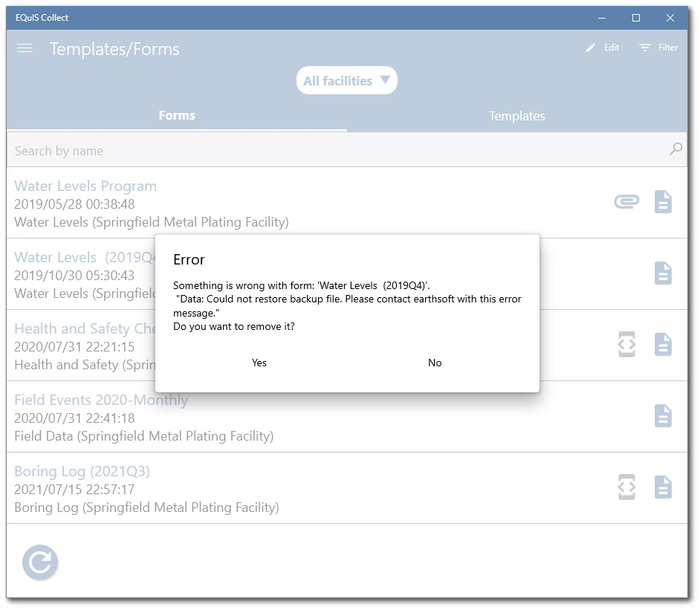Switch to the Templates tab
Screen dimensions: 700x610
516,116
